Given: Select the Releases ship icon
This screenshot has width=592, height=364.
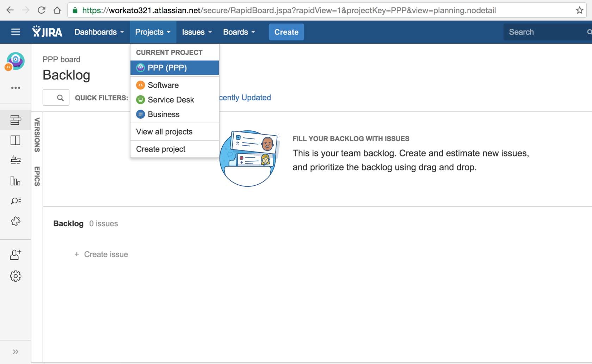Looking at the screenshot, I should 16,160.
